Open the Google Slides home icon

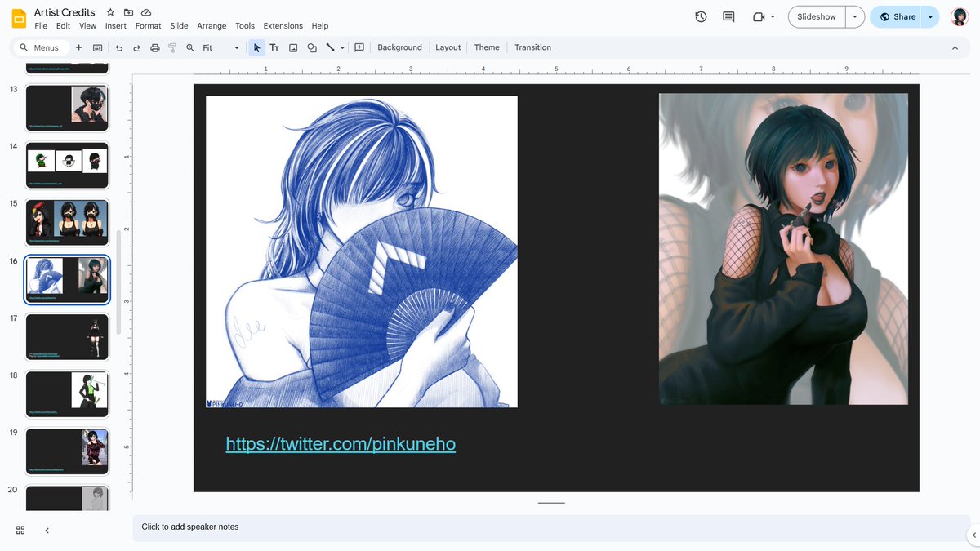tap(19, 18)
